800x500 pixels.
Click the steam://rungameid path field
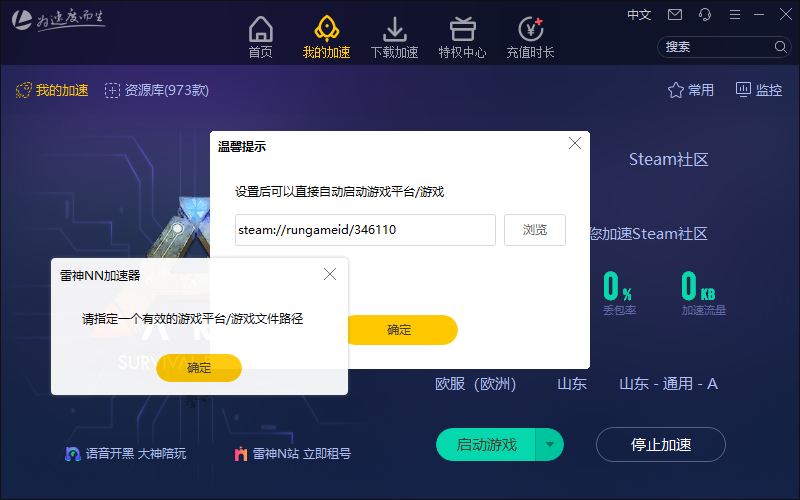tap(365, 230)
